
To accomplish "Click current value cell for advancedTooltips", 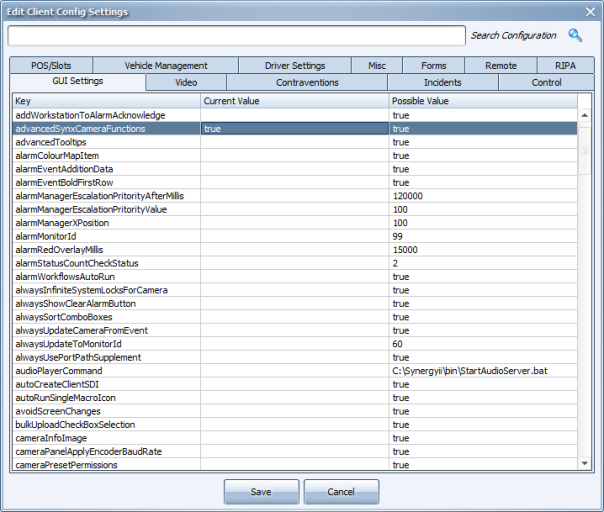I will pos(294,142).
